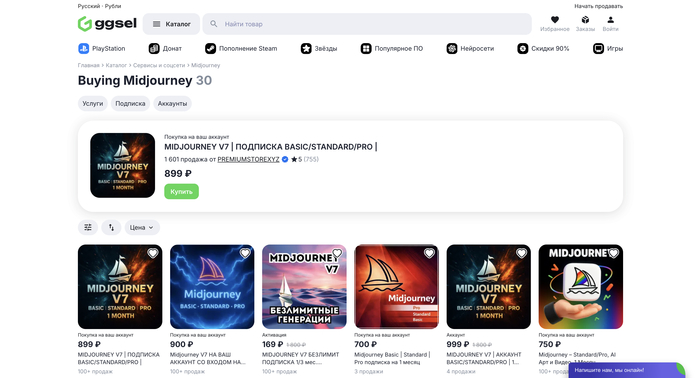Open the Скидки 90% category

pos(543,49)
